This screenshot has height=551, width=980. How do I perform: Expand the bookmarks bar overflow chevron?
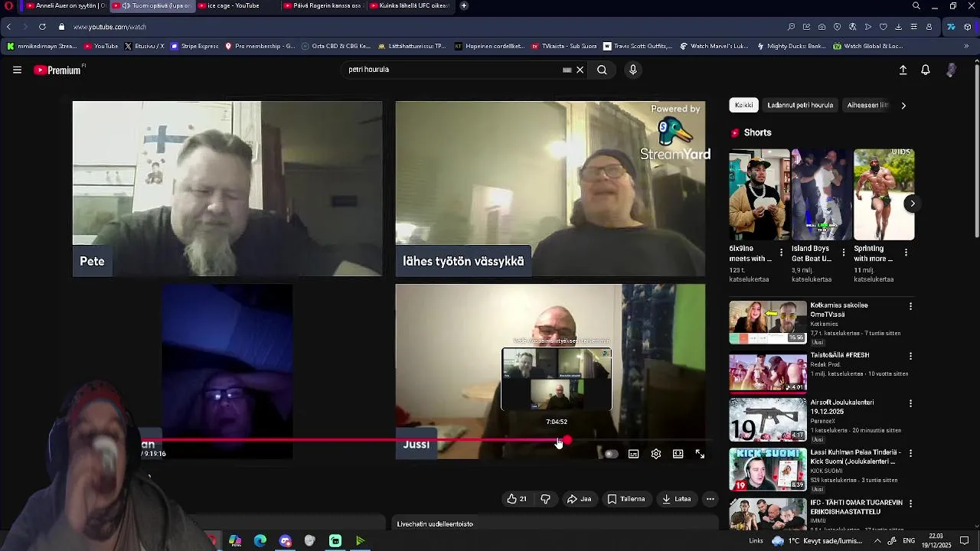point(966,46)
